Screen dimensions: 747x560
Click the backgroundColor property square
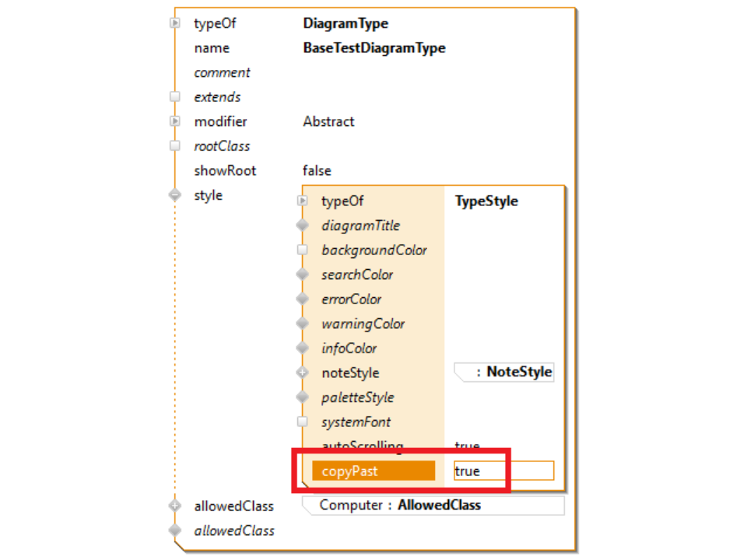click(303, 250)
